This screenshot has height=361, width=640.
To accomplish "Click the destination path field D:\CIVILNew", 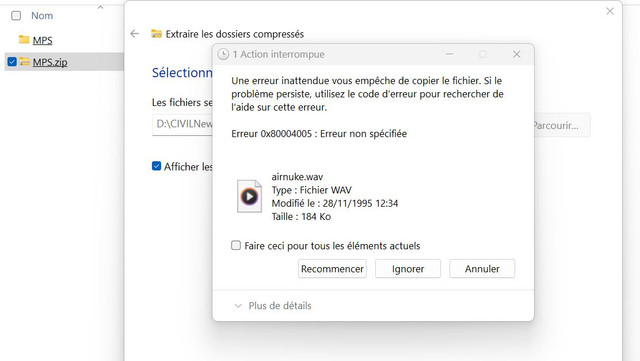I will click(x=182, y=124).
